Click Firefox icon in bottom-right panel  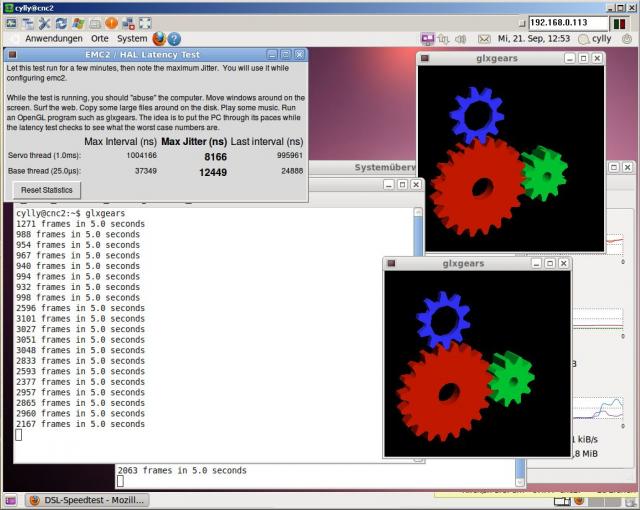(x=579, y=501)
